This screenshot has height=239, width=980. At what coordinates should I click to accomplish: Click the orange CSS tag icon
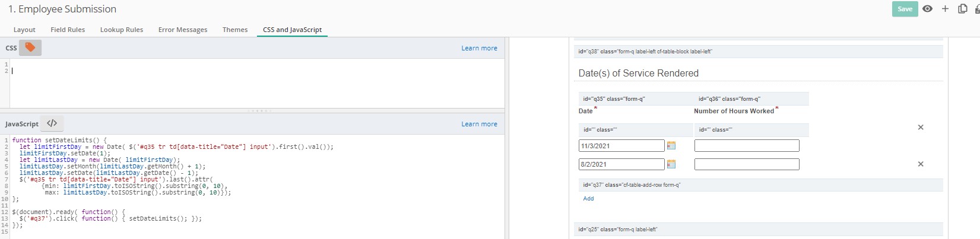tap(30, 47)
